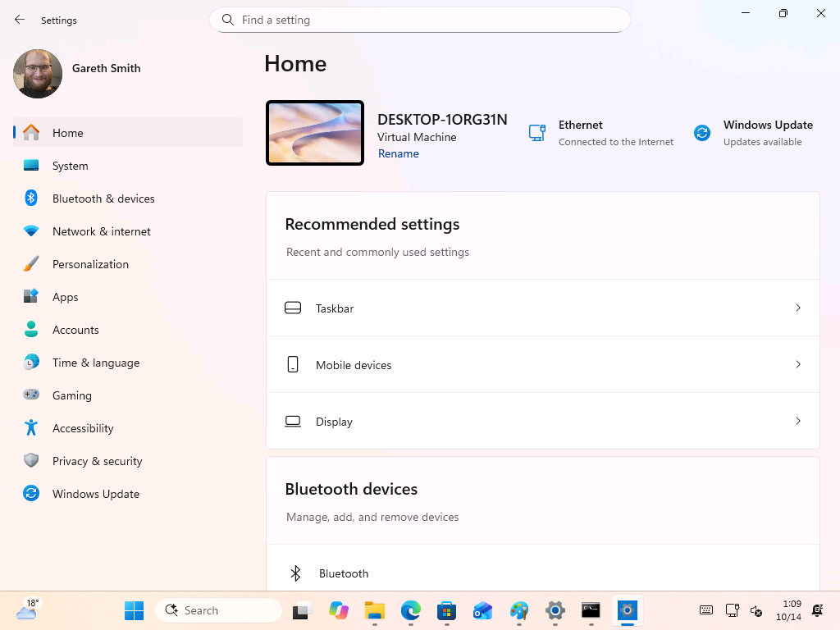840x630 pixels.
Task: Click the Windows Start button
Action: [134, 610]
